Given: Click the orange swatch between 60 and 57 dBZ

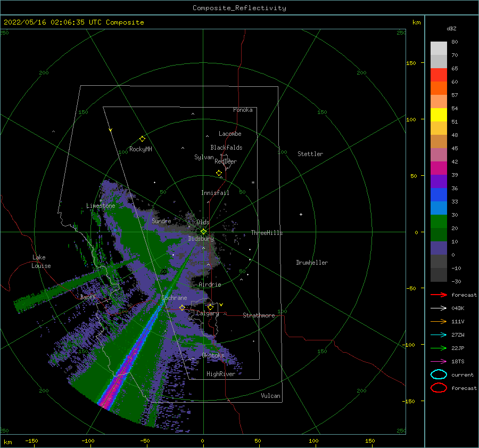Looking at the screenshot, I should click(x=439, y=88).
